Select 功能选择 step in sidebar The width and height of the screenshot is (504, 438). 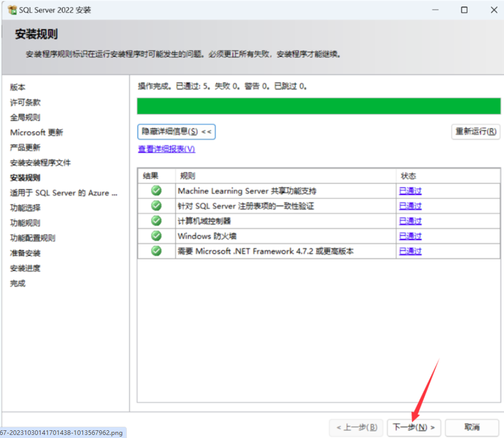(25, 208)
